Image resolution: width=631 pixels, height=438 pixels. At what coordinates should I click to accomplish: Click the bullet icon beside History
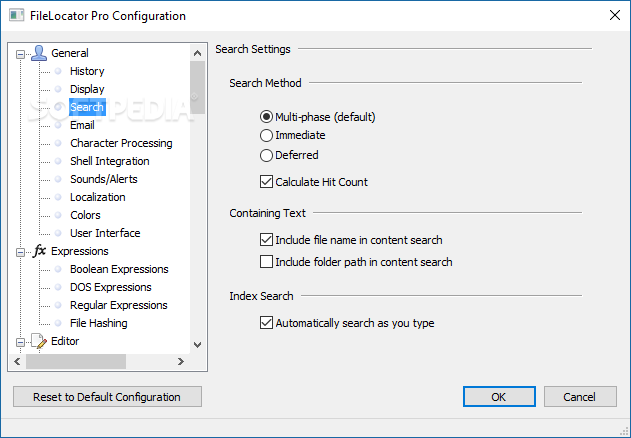58,71
